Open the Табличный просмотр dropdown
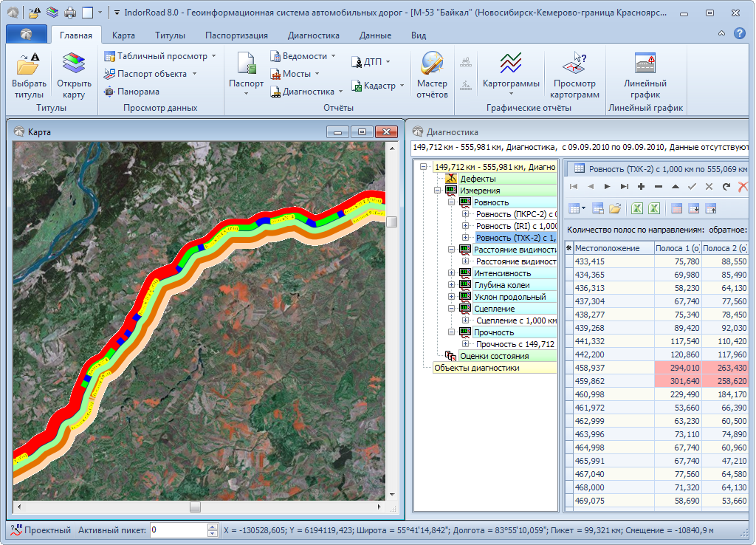This screenshot has height=545, width=756. (213, 56)
